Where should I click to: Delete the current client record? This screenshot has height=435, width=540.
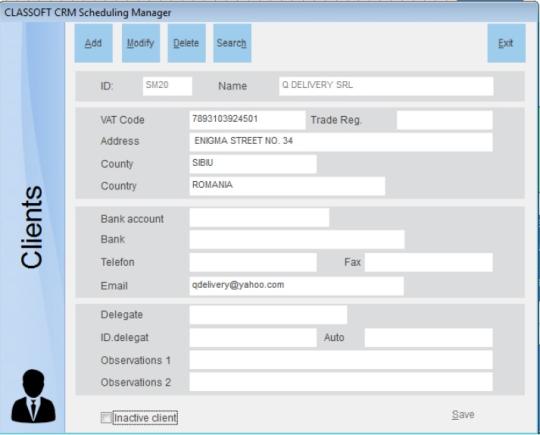[x=186, y=43]
